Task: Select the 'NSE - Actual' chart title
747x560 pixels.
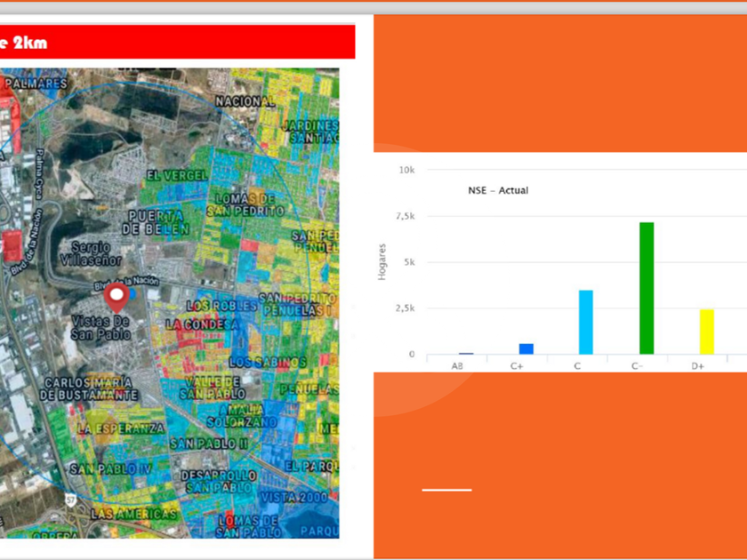Action: click(498, 190)
